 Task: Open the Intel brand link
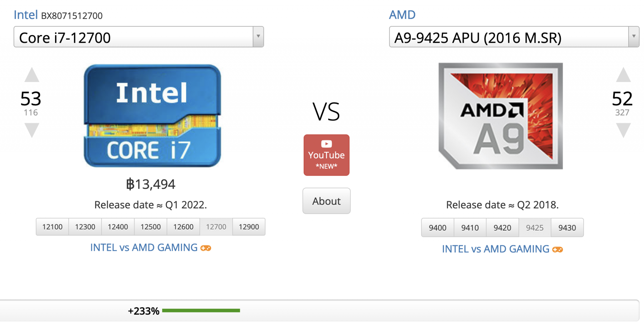click(25, 15)
